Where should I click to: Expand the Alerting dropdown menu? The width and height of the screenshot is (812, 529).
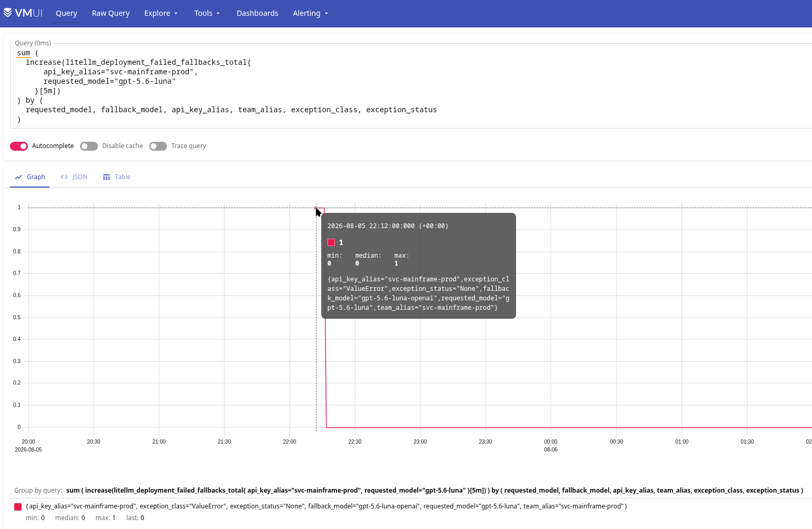click(x=311, y=13)
